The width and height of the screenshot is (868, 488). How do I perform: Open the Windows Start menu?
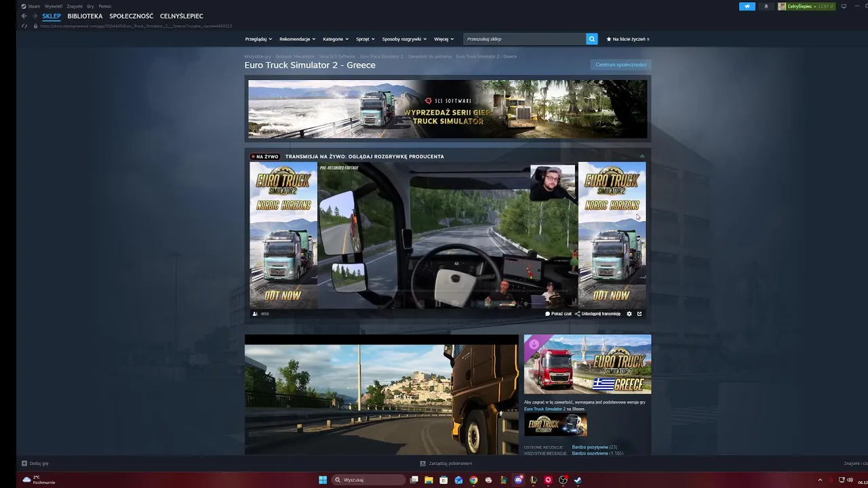point(323,480)
